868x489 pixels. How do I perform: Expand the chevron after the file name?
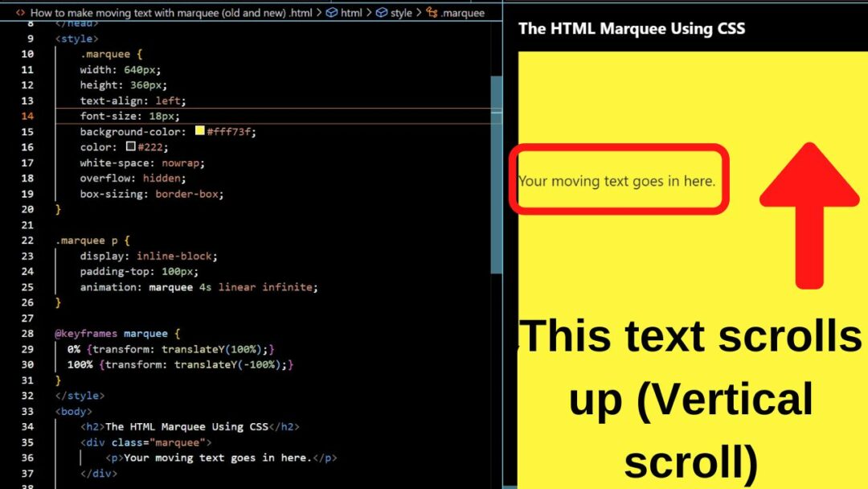click(x=319, y=13)
